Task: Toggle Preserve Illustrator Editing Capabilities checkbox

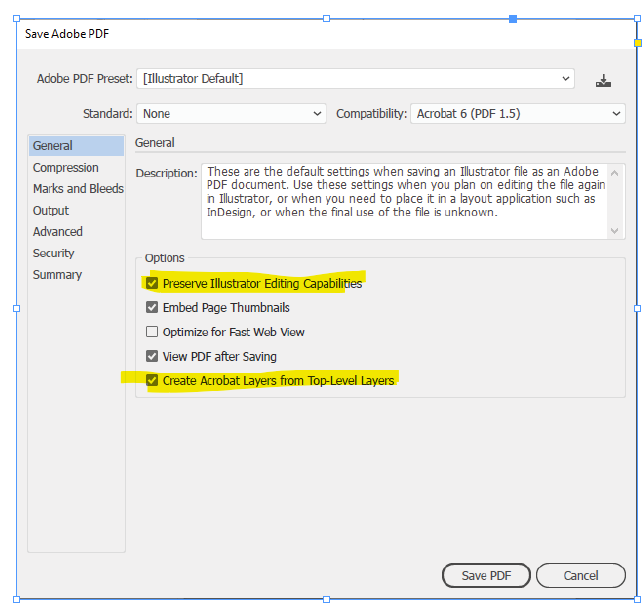Action: pyautogui.click(x=153, y=284)
